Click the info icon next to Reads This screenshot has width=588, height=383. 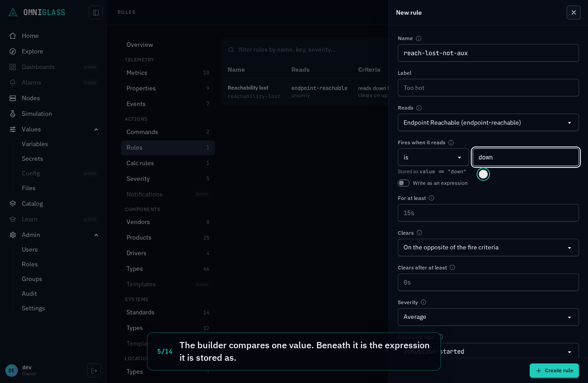(x=419, y=108)
